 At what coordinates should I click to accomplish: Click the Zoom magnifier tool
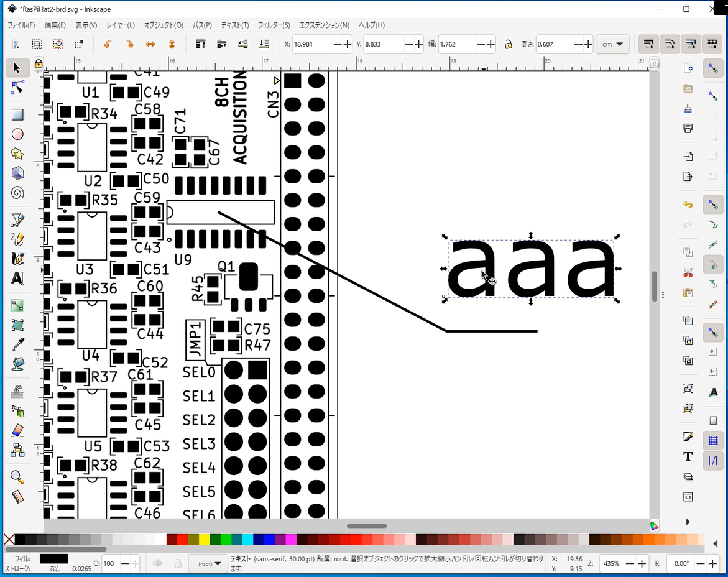pyautogui.click(x=17, y=477)
